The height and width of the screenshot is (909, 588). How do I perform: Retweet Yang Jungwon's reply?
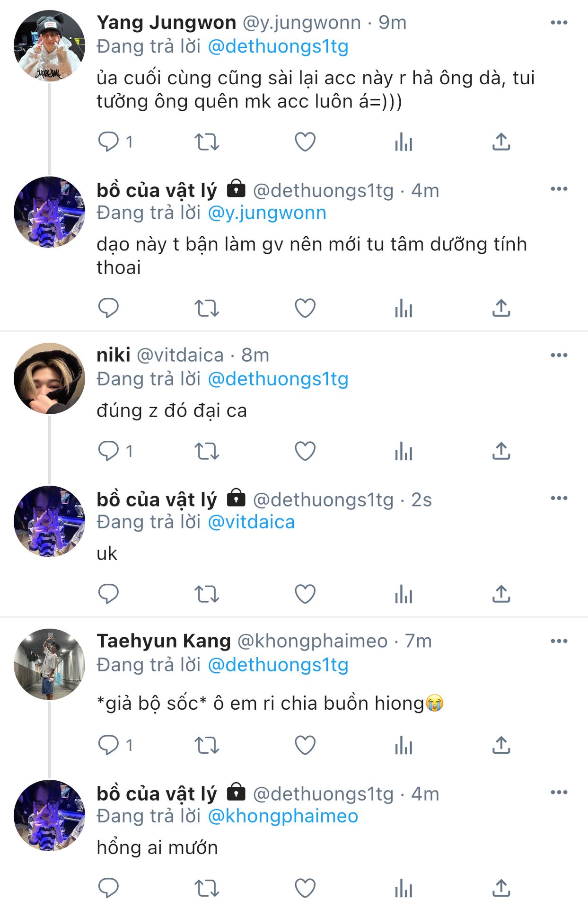coord(207,142)
